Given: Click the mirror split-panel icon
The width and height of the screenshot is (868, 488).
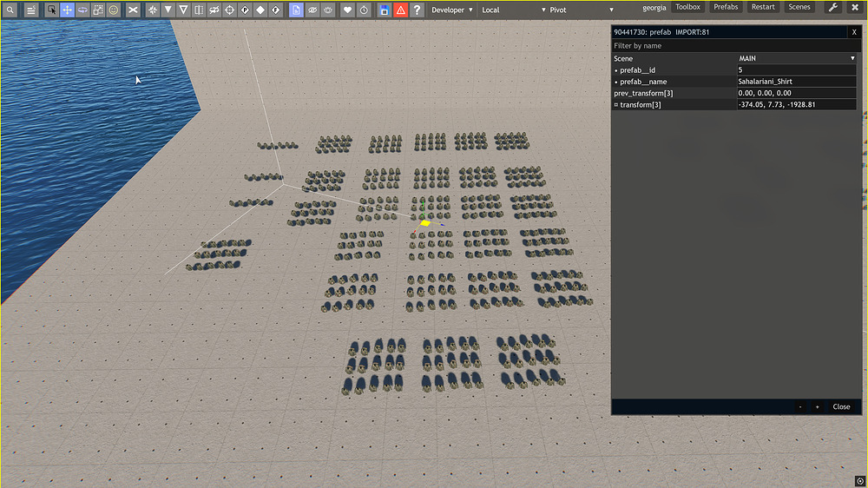Looking at the screenshot, I should [x=199, y=10].
